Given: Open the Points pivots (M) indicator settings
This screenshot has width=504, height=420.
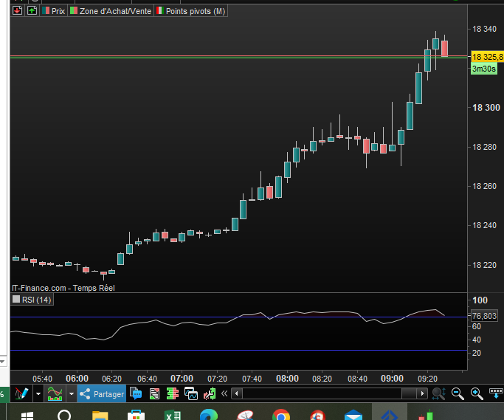Looking at the screenshot, I should click(191, 11).
